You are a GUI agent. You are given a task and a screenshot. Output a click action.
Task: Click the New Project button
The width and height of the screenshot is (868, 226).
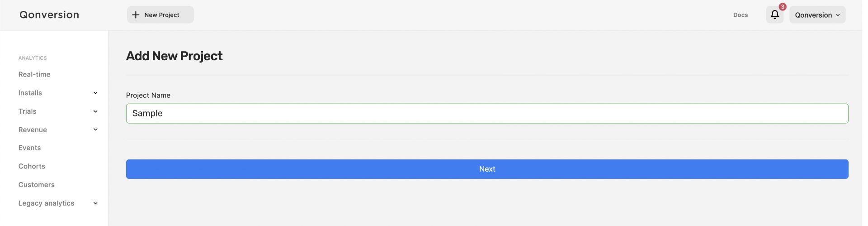[160, 14]
